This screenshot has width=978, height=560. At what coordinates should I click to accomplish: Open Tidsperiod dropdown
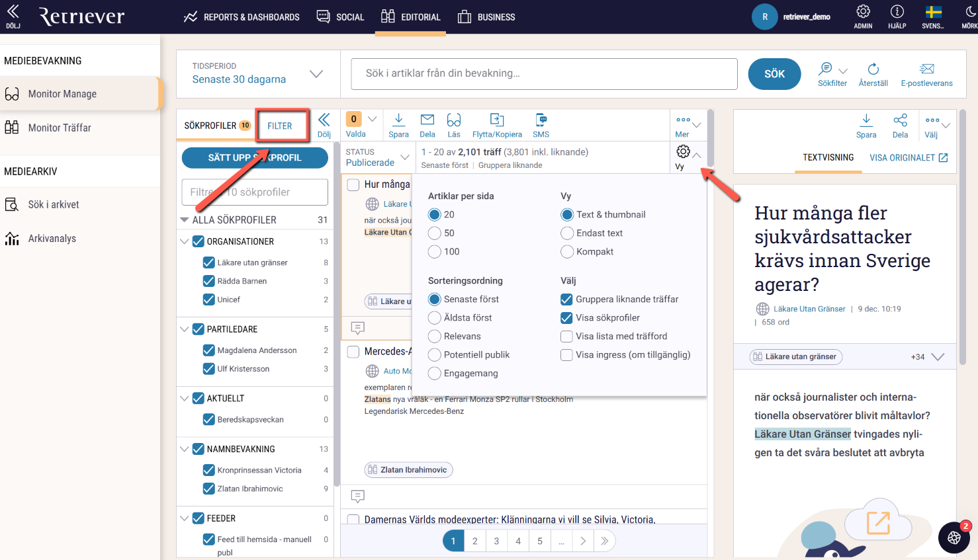(x=259, y=73)
